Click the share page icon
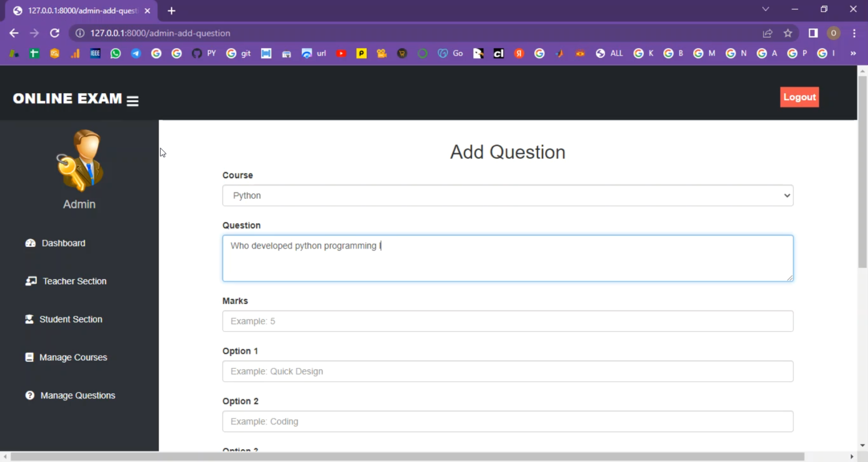The image size is (868, 462). point(767,34)
